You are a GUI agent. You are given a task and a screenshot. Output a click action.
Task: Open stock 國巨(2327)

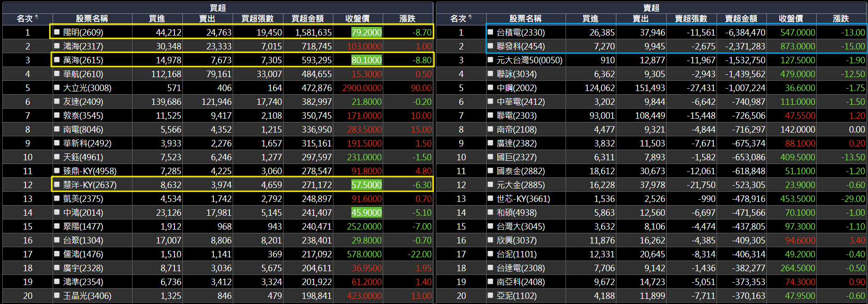[517, 157]
